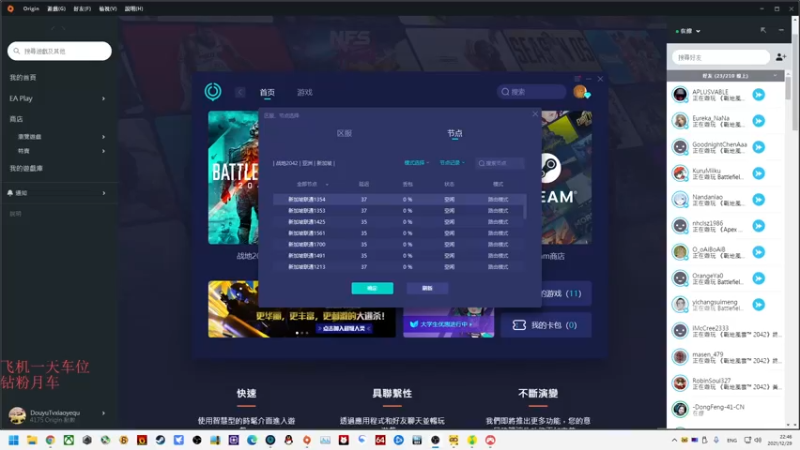Open the 說明(H) menu in Origin

[x=134, y=9]
